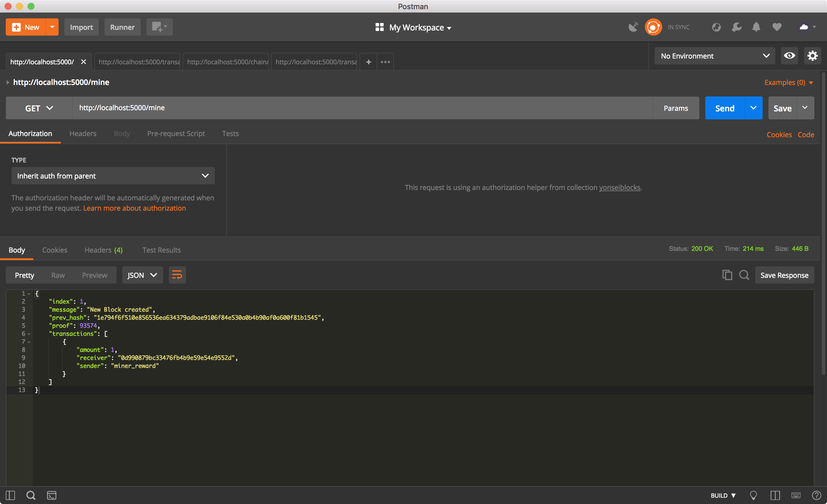The image size is (827, 504).
Task: Open Examples (0) dropdown
Action: pyautogui.click(x=789, y=82)
